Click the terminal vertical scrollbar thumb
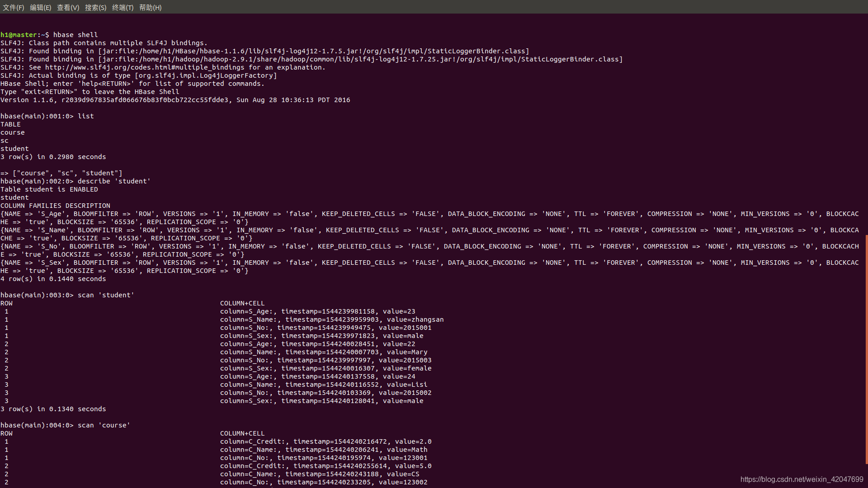The height and width of the screenshot is (488, 868). (866, 349)
